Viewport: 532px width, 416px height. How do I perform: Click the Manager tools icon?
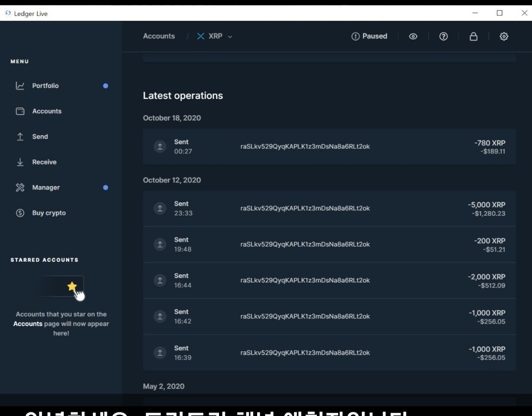point(20,187)
